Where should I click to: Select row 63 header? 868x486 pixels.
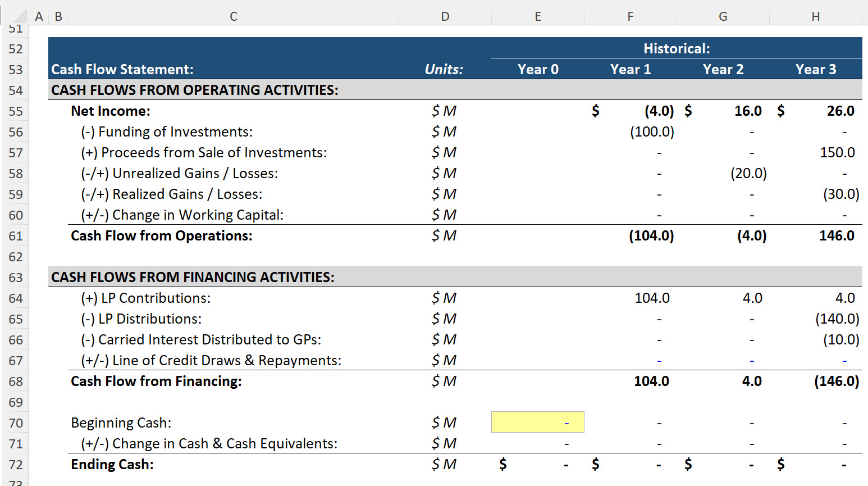[16, 278]
